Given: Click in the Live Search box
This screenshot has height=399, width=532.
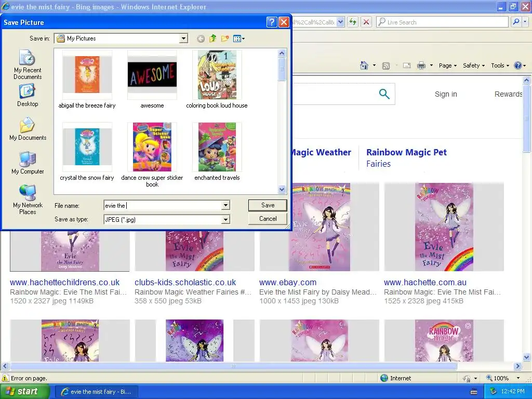Looking at the screenshot, I should tap(442, 22).
